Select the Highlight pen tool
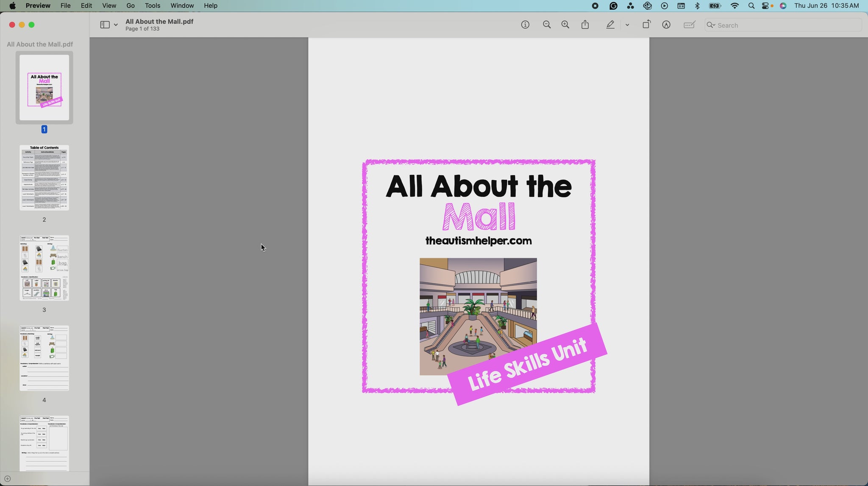Screen dimensions: 868x486 click(x=610, y=25)
